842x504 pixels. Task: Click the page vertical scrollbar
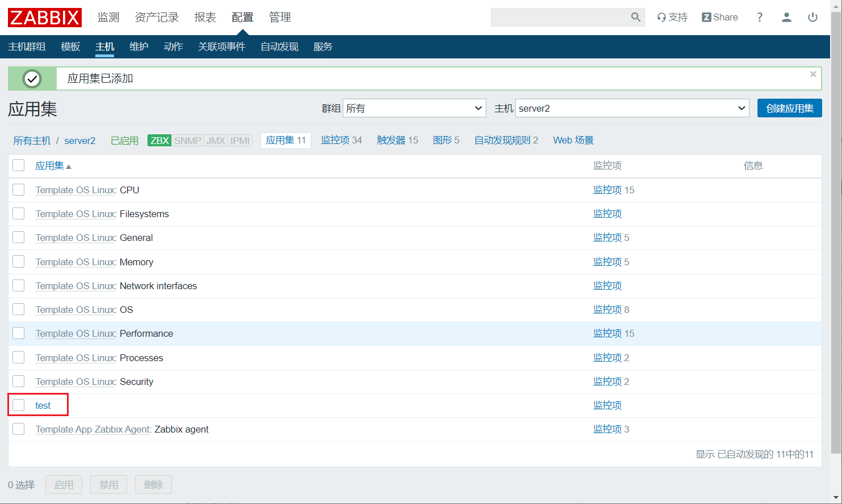coord(836,227)
